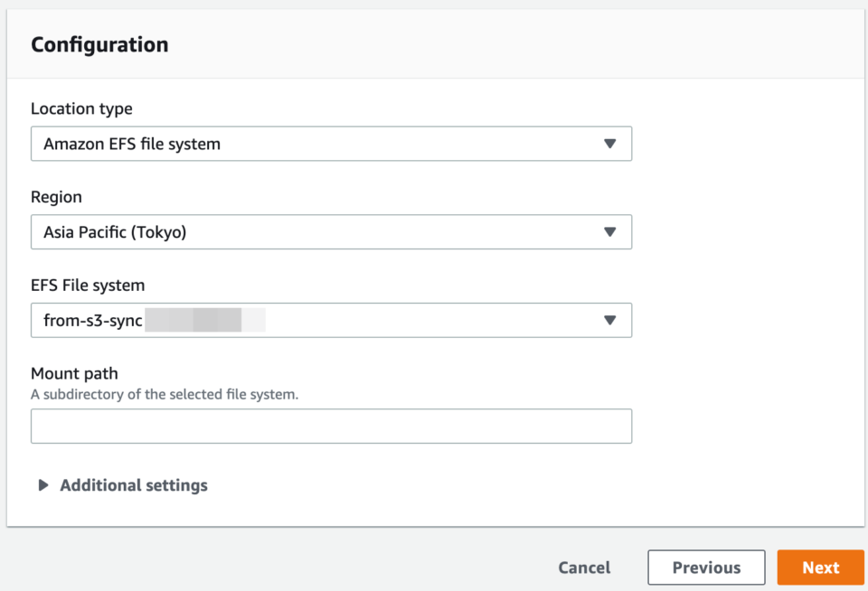Screen dimensions: 868x591
Task: Click the Additional settings disclosure triangle
Action: click(42, 484)
